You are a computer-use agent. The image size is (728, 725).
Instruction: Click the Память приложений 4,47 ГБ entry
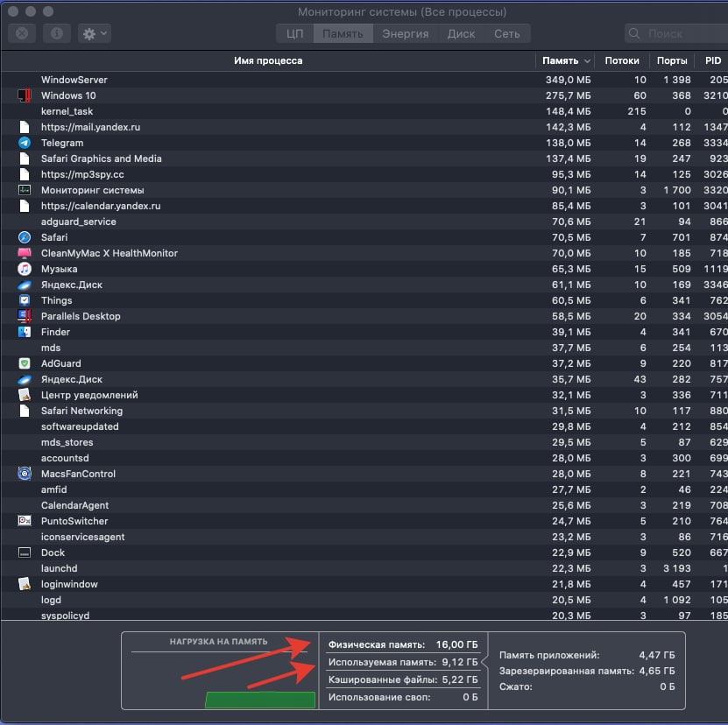[x=587, y=655]
